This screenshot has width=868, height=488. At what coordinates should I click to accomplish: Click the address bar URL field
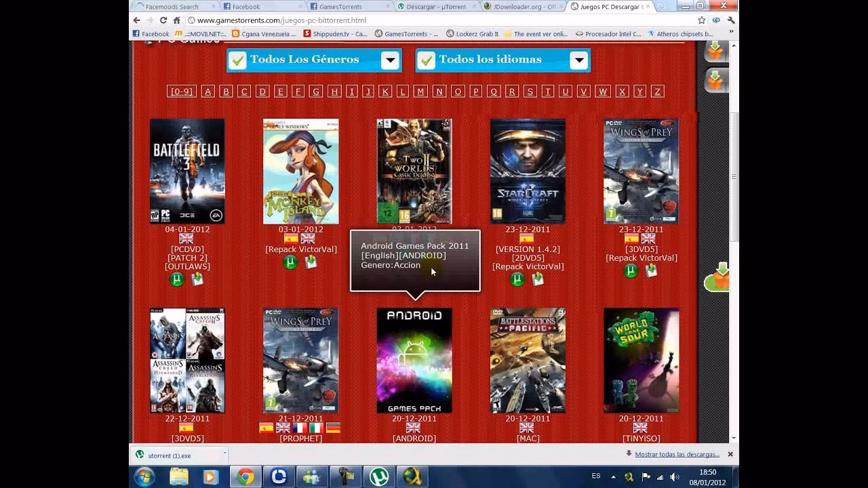click(x=441, y=20)
